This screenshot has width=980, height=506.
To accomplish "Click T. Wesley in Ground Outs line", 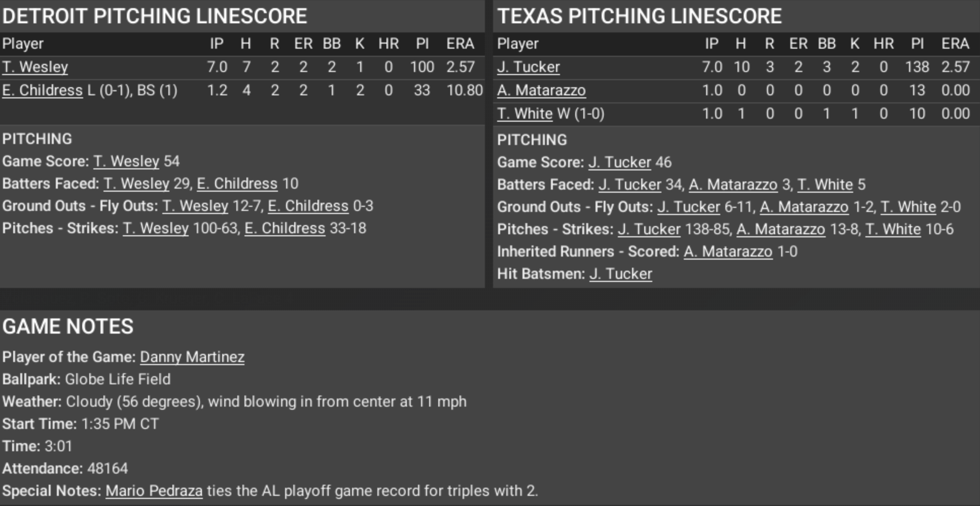I will click(x=195, y=206).
